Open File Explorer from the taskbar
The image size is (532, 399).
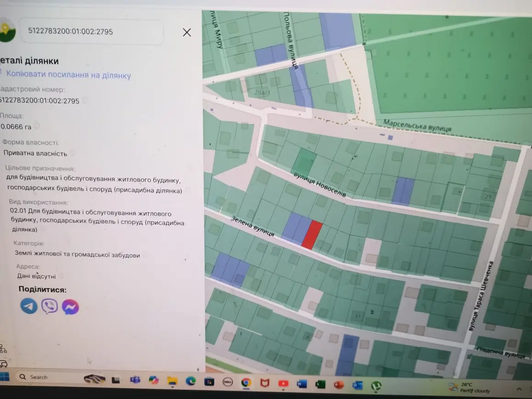pyautogui.click(x=172, y=381)
